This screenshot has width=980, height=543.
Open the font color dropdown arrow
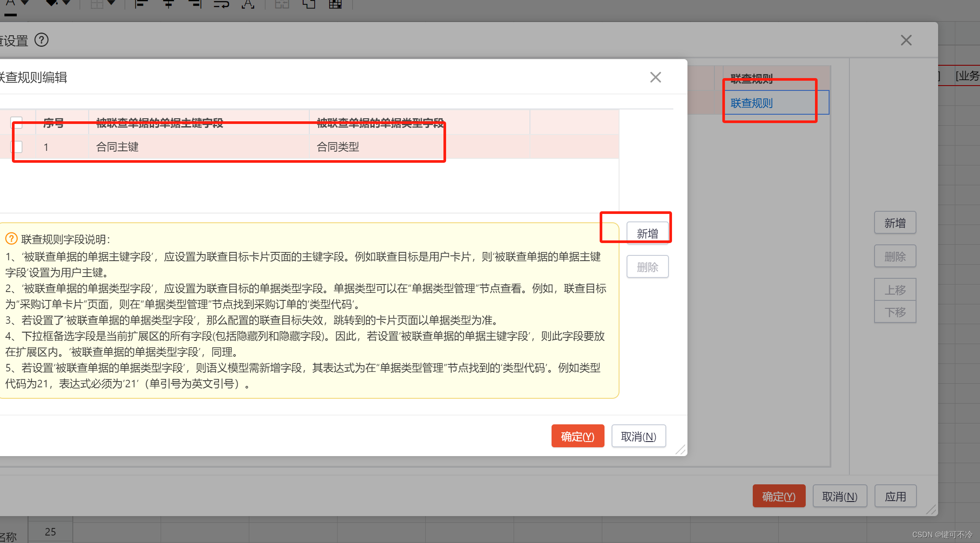coord(24,4)
